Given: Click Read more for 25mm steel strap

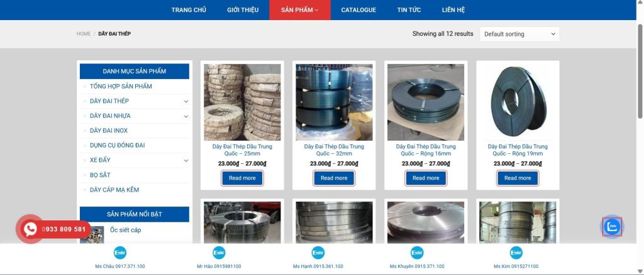Looking at the screenshot, I should click(242, 178).
